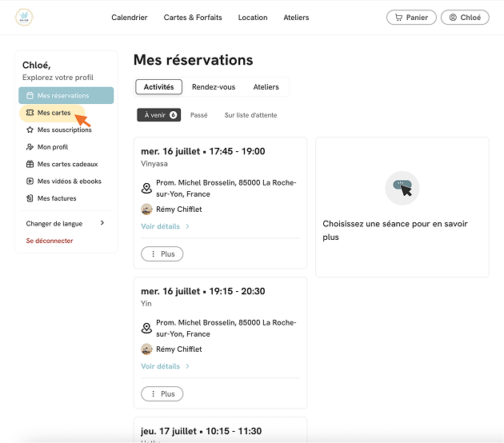Expand the Changer de langue chevron
Viewport: 504px width, 443px height.
tap(102, 223)
